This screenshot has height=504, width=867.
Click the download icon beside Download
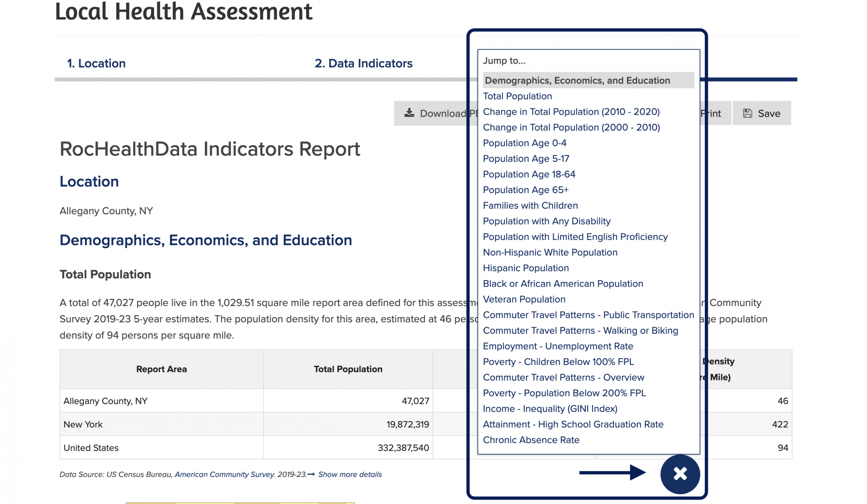(409, 113)
